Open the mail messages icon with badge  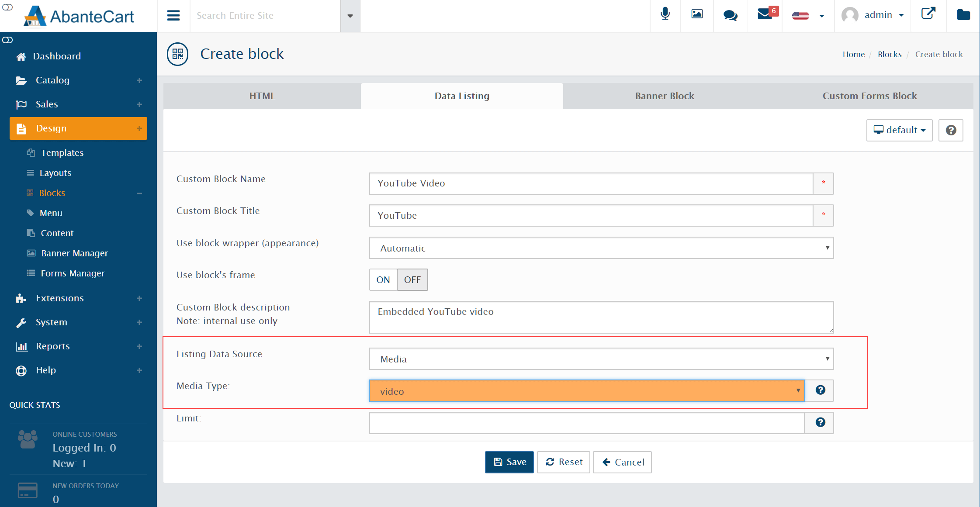pos(768,13)
